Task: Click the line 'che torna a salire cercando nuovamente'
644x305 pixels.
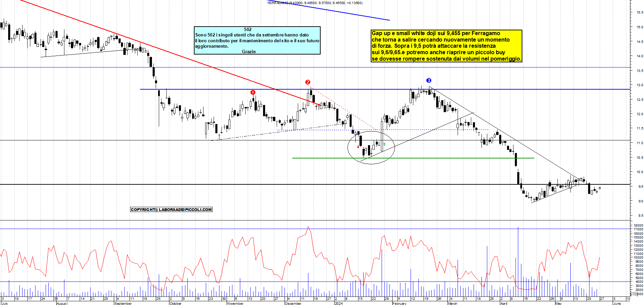Action: pos(441,40)
